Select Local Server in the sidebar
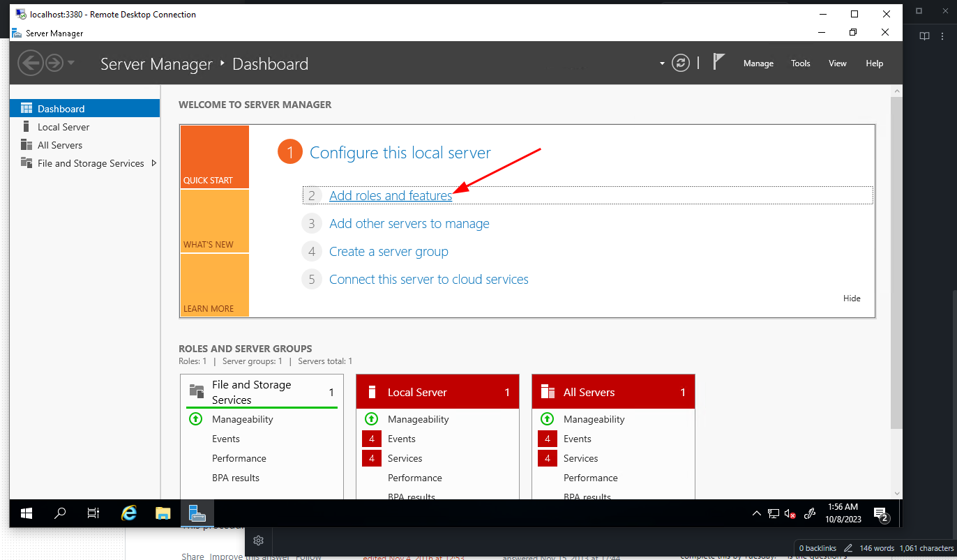Screen dimensions: 957x560 63,127
